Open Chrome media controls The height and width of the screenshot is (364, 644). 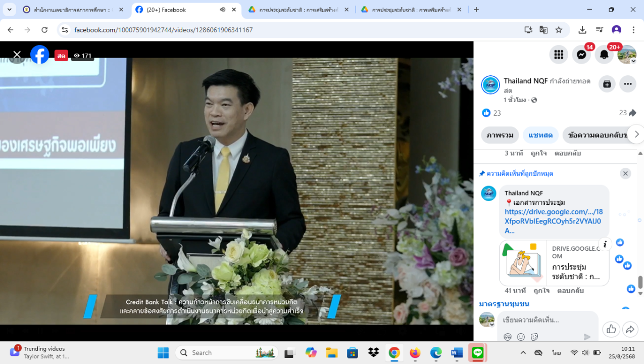pyautogui.click(x=600, y=30)
